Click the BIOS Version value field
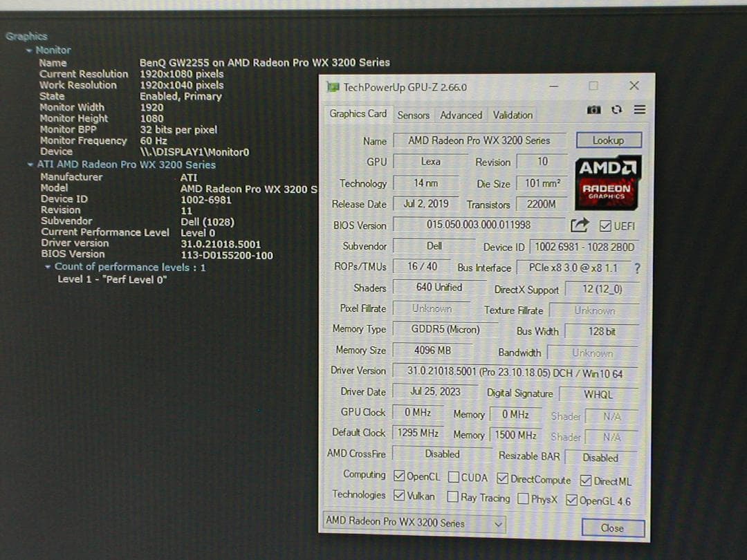Image resolution: width=747 pixels, height=560 pixels. point(479,224)
